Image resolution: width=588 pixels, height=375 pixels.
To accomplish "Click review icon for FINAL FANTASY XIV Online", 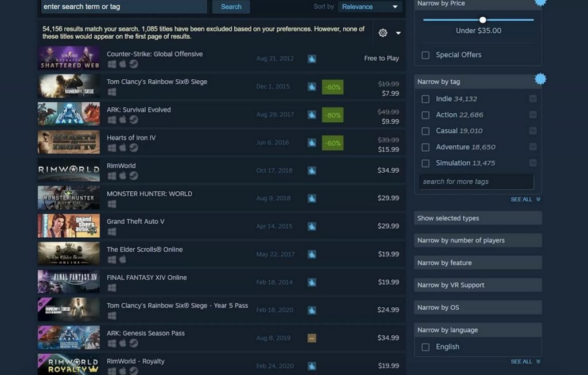I will coord(312,283).
